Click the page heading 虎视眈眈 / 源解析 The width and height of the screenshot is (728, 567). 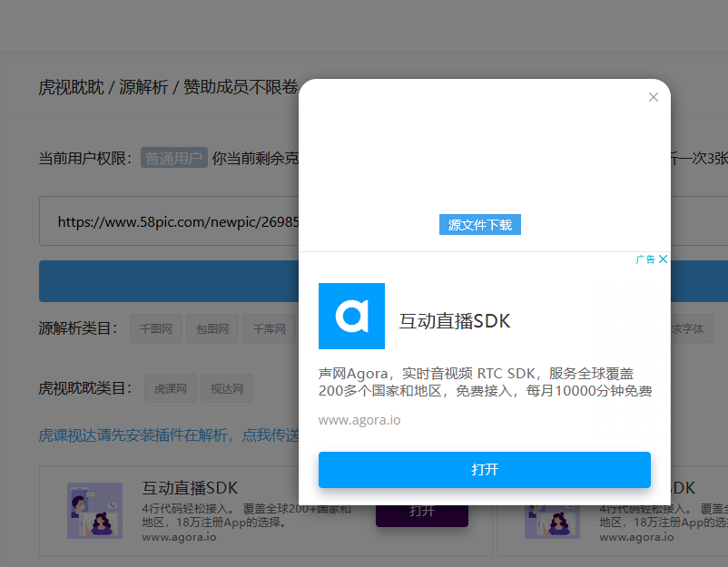click(103, 87)
